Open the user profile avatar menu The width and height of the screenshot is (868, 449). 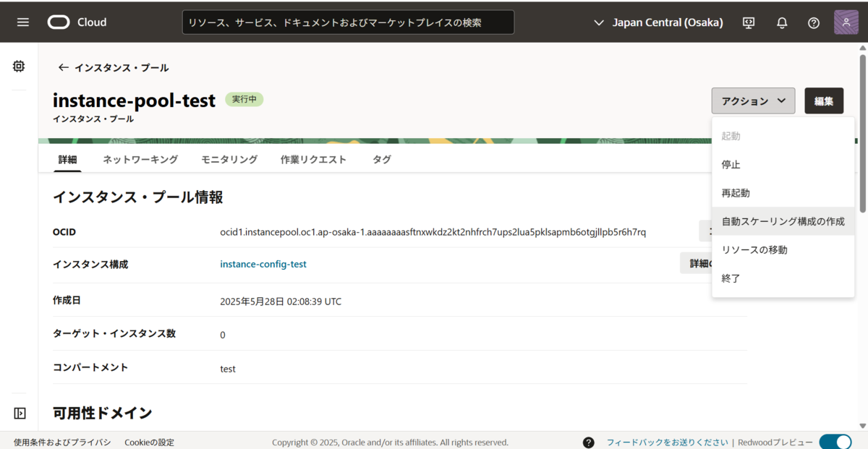coord(846,22)
